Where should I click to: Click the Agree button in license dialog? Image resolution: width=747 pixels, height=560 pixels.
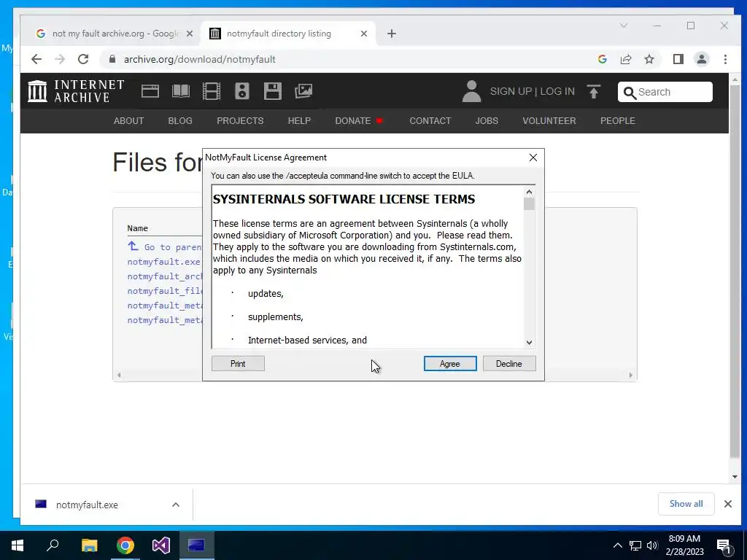click(x=449, y=364)
